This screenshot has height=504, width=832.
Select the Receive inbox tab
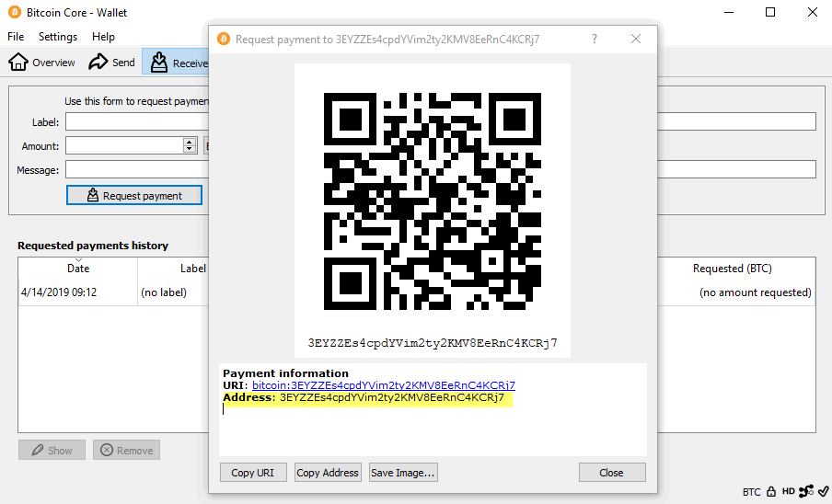tap(176, 63)
